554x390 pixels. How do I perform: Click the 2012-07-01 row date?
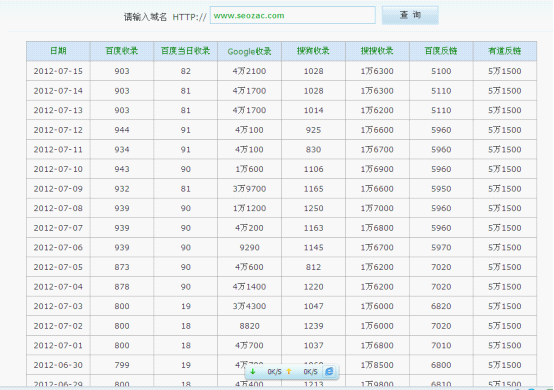pos(58,345)
